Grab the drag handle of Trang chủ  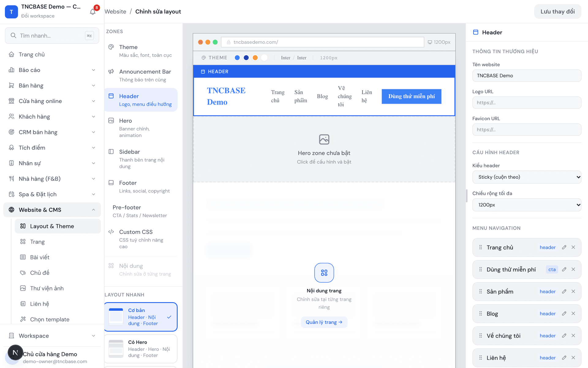click(x=481, y=247)
